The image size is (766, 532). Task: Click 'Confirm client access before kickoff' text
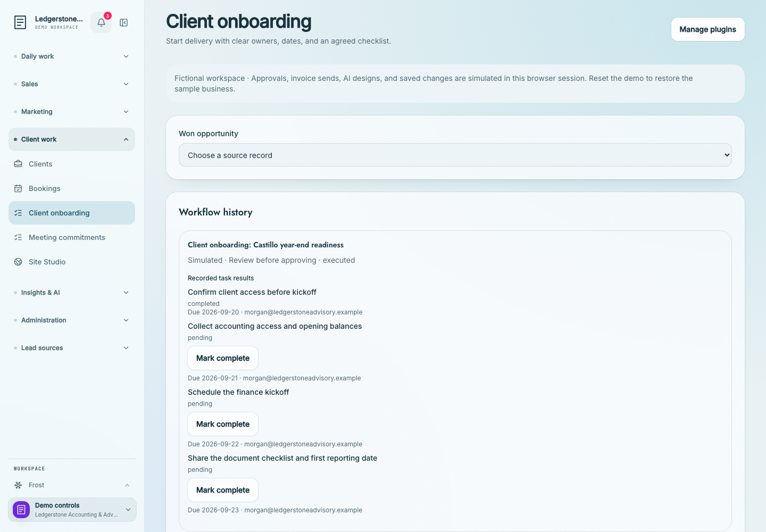click(252, 292)
